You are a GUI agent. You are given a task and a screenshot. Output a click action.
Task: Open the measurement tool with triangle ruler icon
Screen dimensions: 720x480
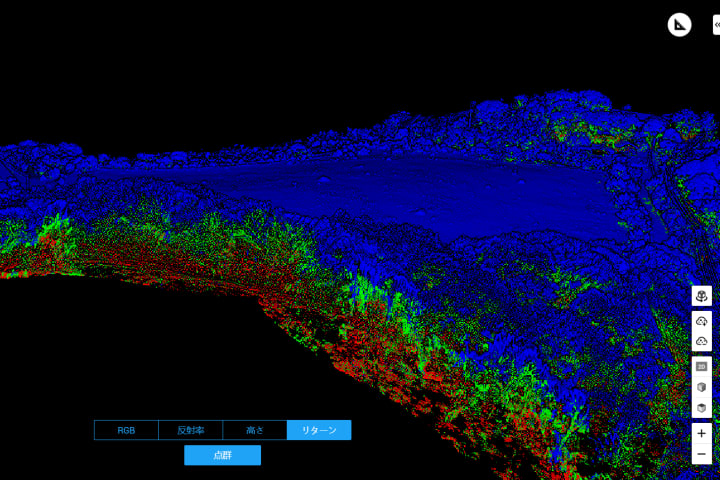click(680, 25)
